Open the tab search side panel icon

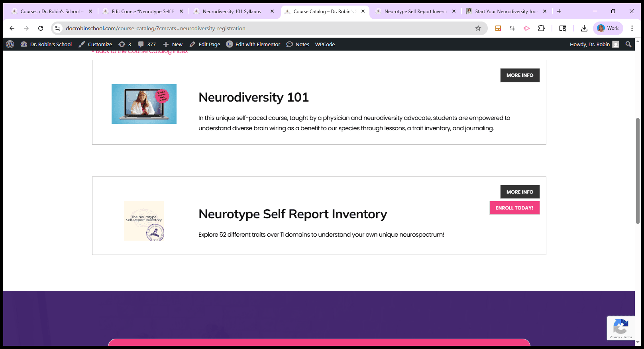563,28
